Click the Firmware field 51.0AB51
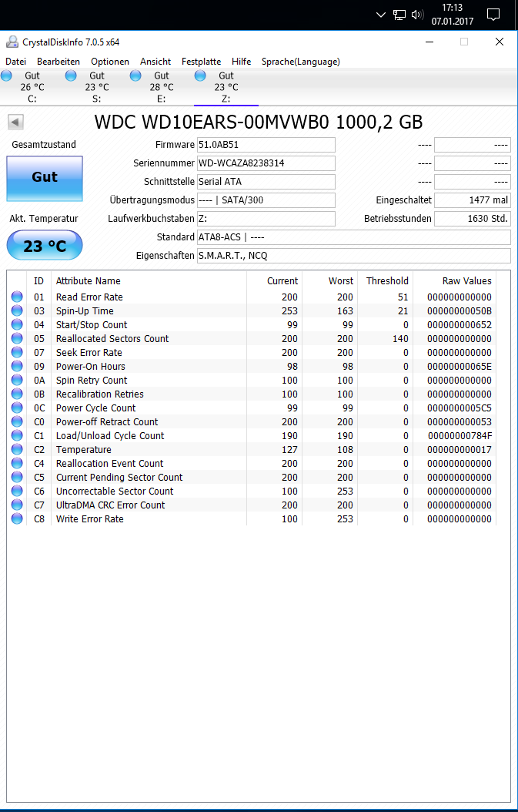This screenshot has height=812, width=518. click(x=266, y=145)
